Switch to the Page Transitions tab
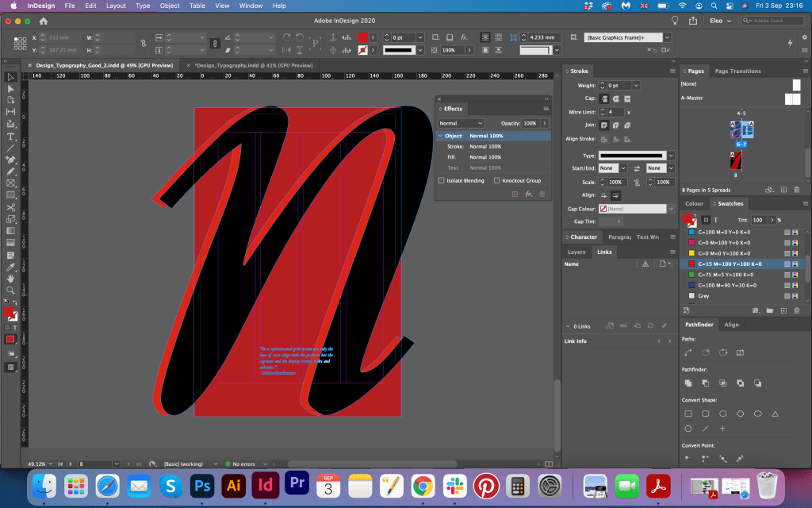The image size is (812, 508). 737,71
